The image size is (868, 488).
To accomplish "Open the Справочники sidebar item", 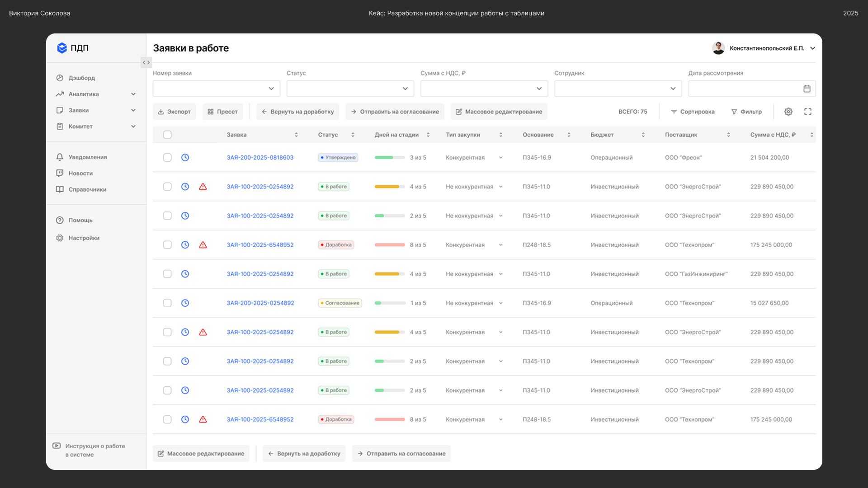I will [x=87, y=189].
